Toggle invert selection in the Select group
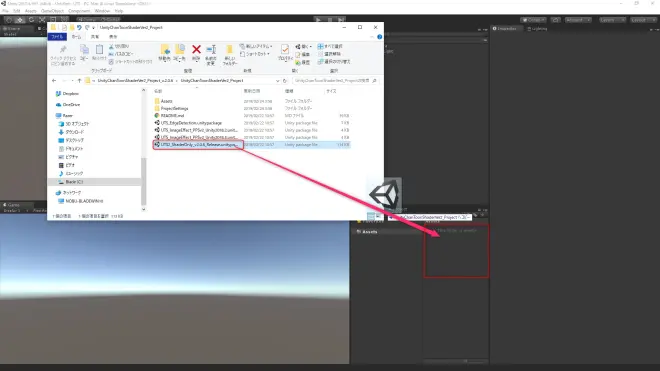This screenshot has height=371, width=660. coord(334,61)
